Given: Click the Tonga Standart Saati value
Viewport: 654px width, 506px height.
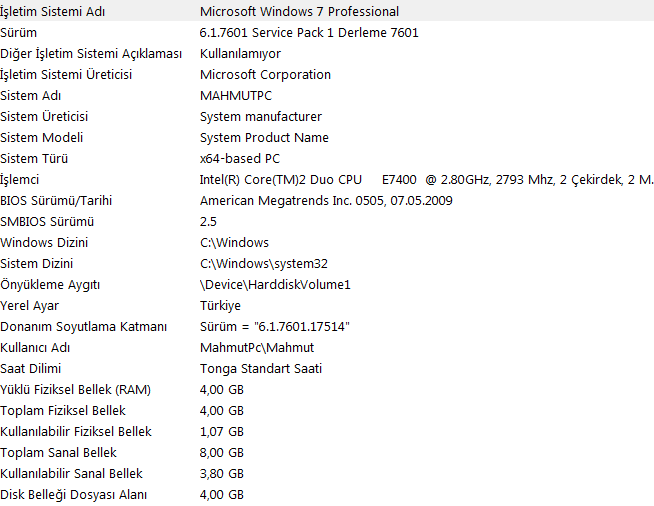Looking at the screenshot, I should click(x=261, y=369).
